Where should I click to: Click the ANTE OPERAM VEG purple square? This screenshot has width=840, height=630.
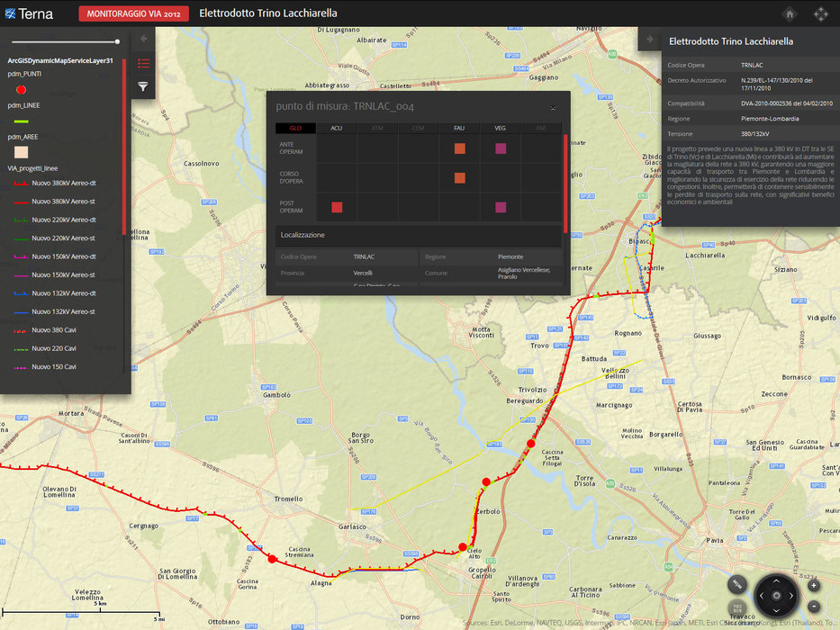pyautogui.click(x=500, y=148)
